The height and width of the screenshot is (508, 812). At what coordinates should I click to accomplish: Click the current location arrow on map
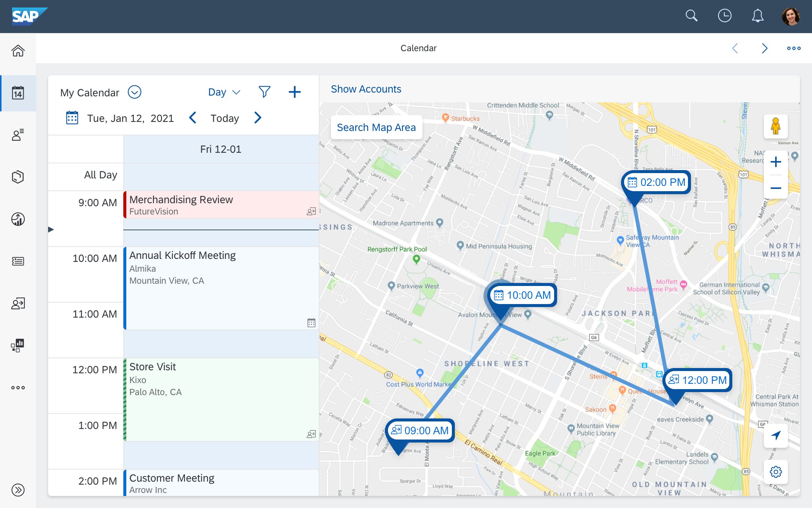point(776,435)
